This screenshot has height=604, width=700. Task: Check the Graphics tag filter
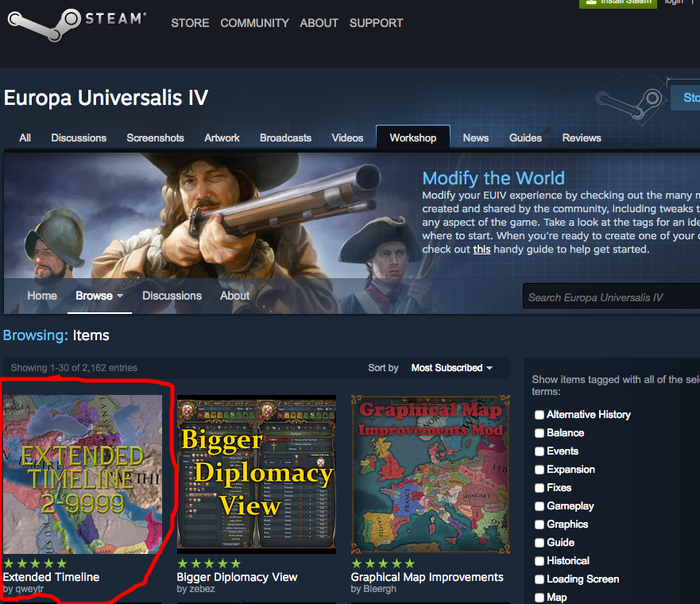point(540,525)
